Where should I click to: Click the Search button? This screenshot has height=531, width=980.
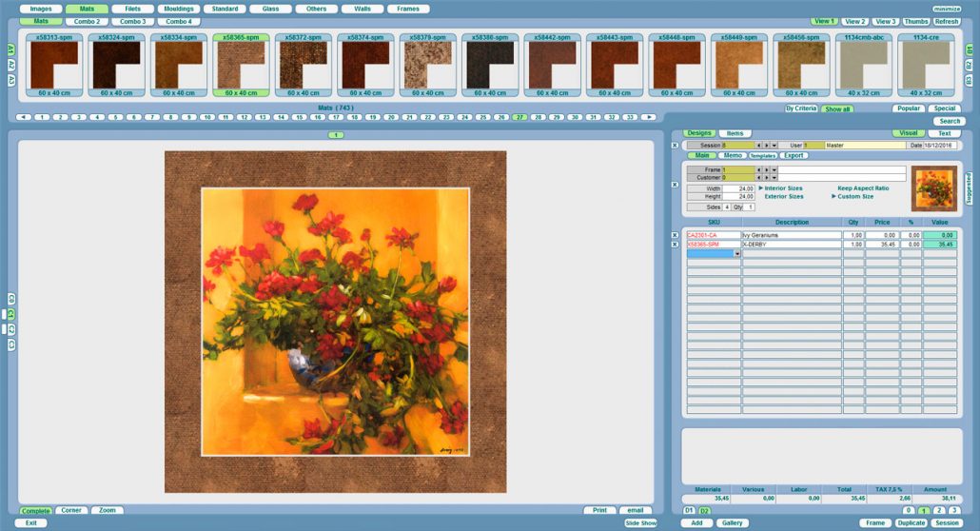(950, 122)
